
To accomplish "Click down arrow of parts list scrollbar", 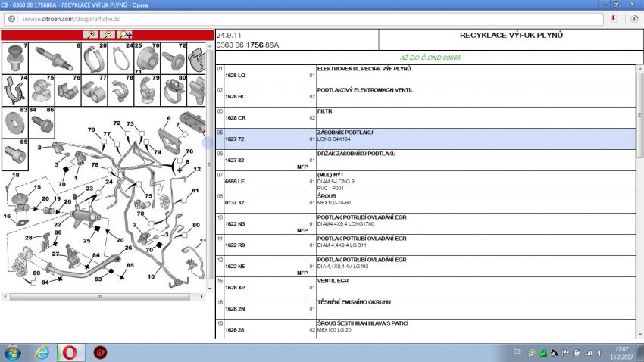I will point(640,335).
